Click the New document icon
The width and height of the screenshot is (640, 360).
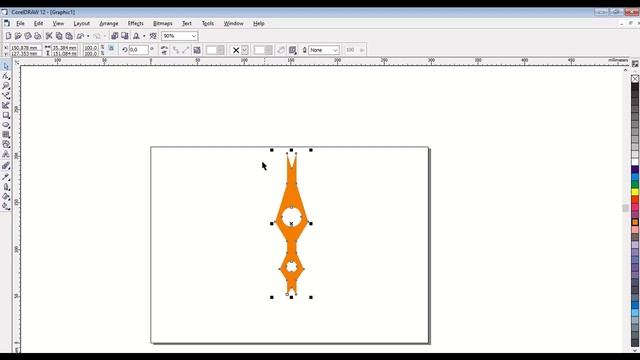[x=8, y=36]
